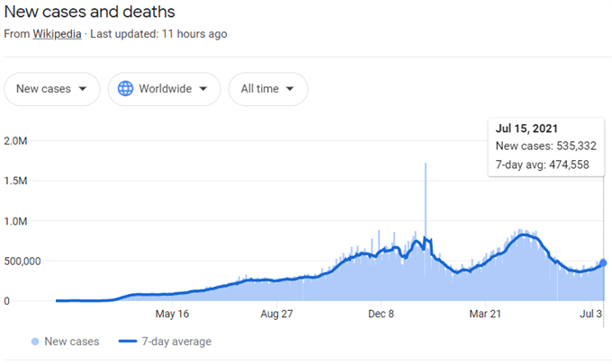Click the Aug 27 axis label

(276, 314)
